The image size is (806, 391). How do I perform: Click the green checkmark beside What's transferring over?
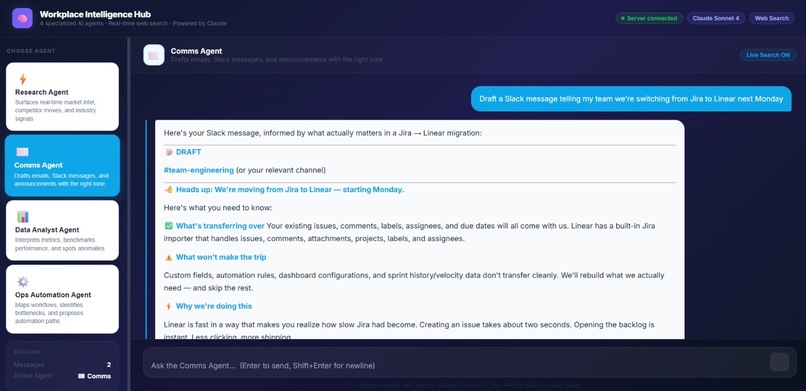tap(169, 226)
